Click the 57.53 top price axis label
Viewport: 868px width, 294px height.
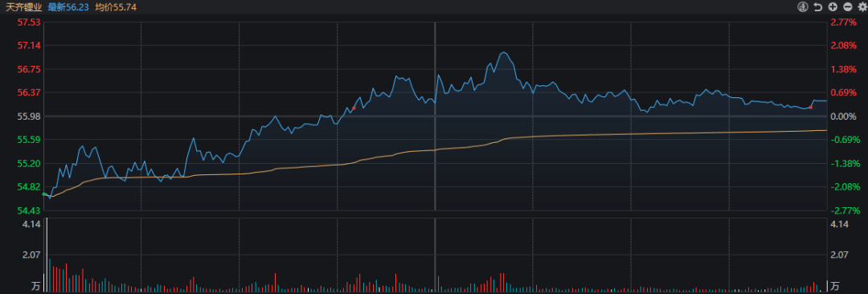tap(29, 22)
